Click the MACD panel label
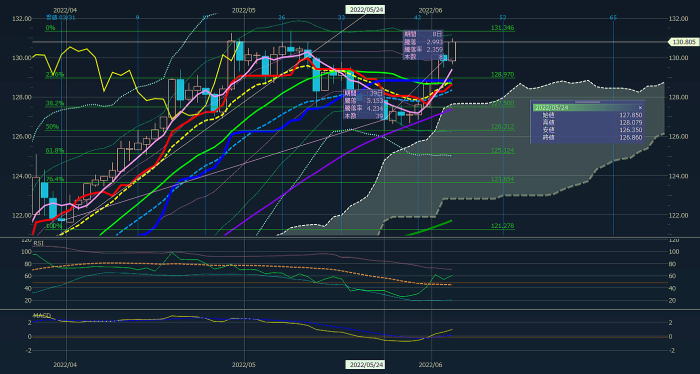This screenshot has width=700, height=374. 42,316
